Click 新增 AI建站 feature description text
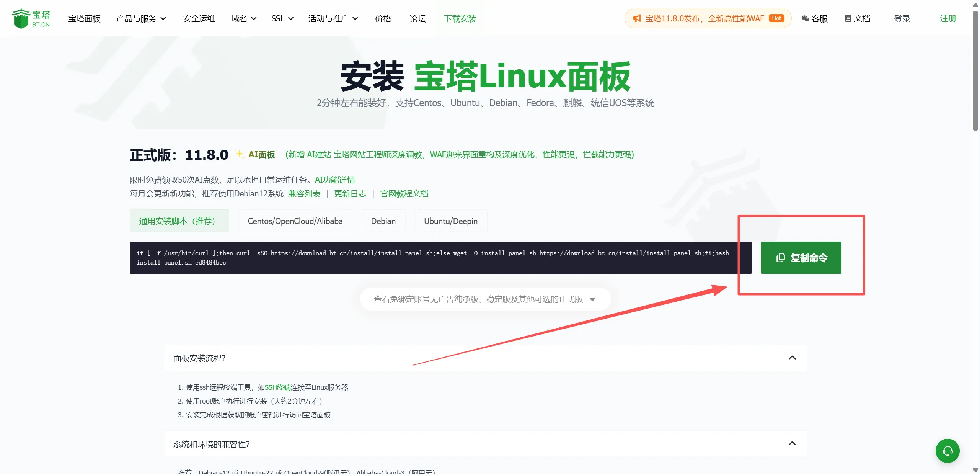This screenshot has height=474, width=980. [460, 154]
